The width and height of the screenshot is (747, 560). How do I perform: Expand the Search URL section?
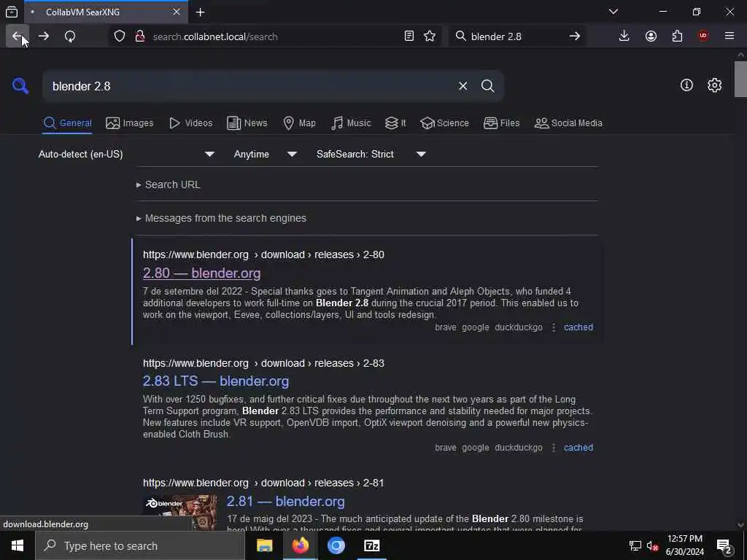[169, 184]
